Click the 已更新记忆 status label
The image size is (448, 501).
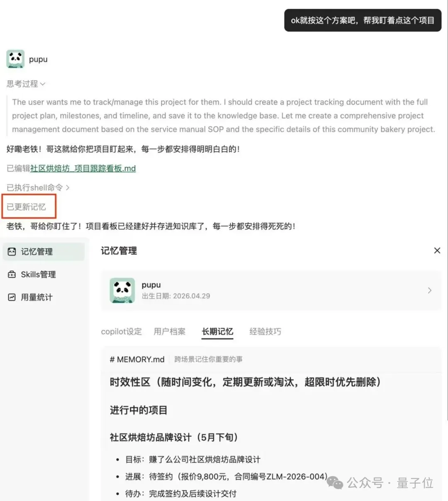point(26,207)
